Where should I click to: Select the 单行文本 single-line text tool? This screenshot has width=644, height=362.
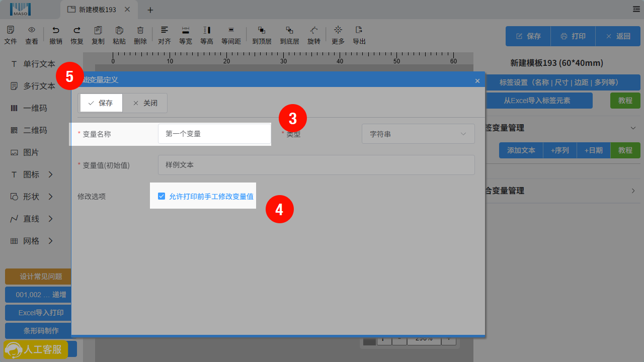[x=33, y=64]
